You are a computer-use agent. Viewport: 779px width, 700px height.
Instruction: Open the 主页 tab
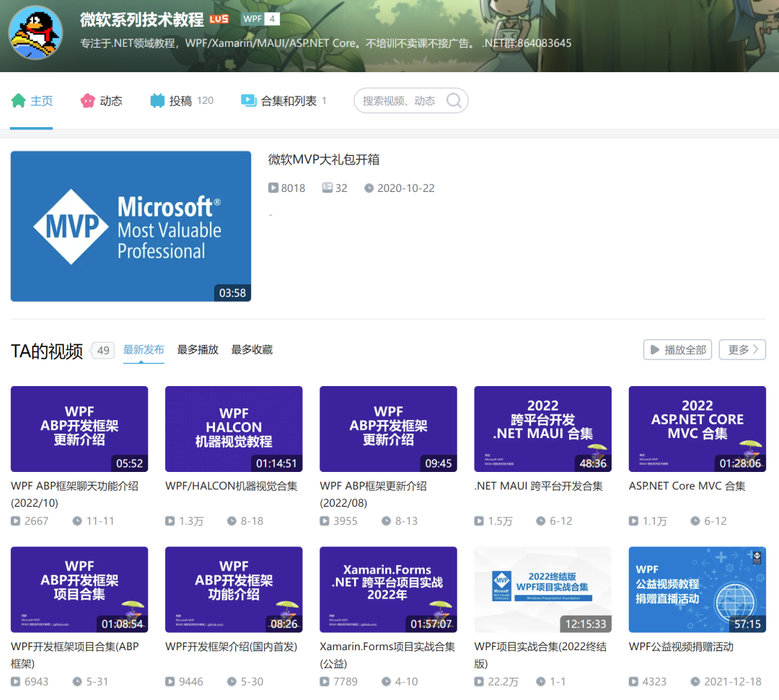(x=32, y=100)
